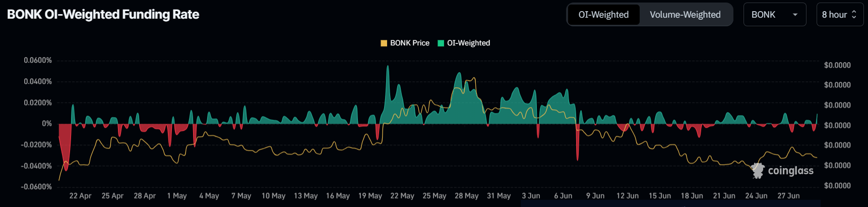Viewport: 868px width, 207px height.
Task: Click the -0.0600% y-axis label
Action: click(36, 187)
